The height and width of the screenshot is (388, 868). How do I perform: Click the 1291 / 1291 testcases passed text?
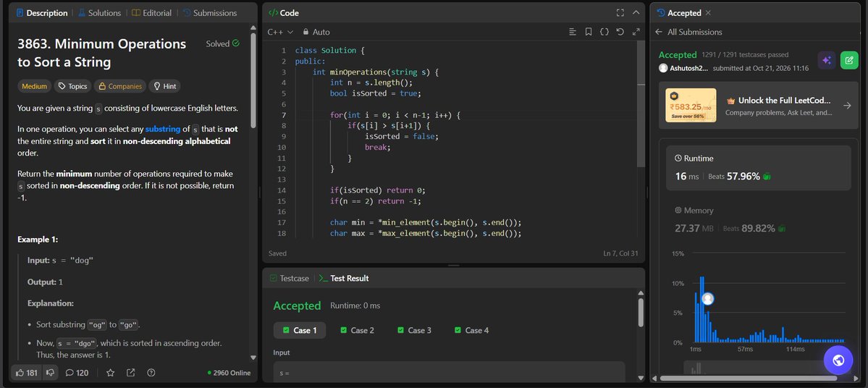click(745, 55)
